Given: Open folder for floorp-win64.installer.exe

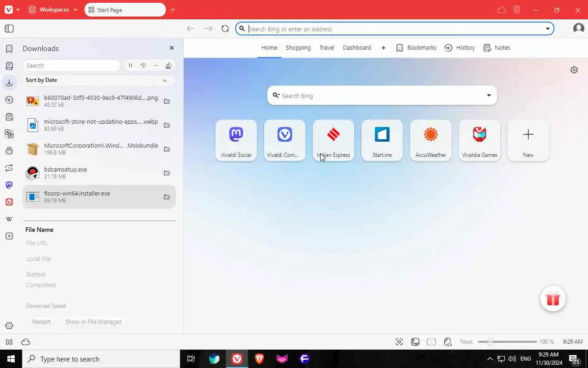Looking at the screenshot, I should [x=167, y=197].
